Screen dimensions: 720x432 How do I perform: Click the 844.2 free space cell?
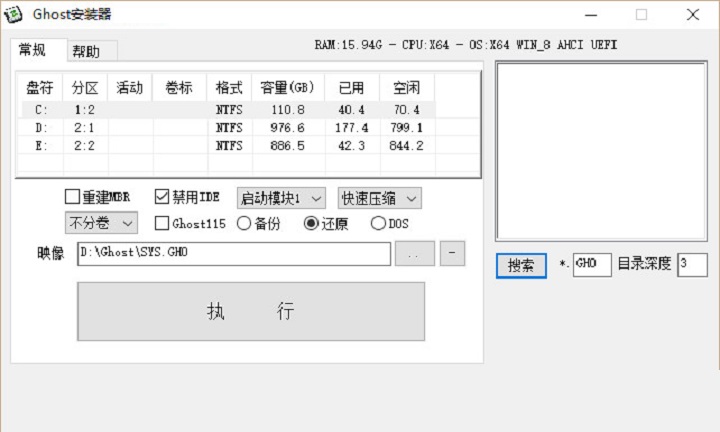406,146
